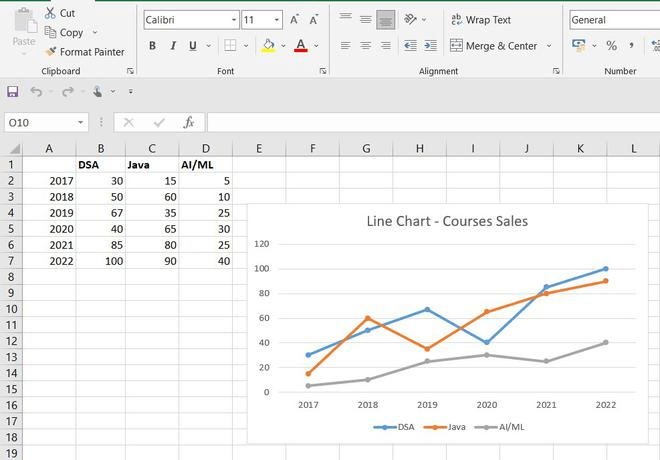660x460 pixels.
Task: Open Font group dialog launcher
Action: (x=323, y=71)
